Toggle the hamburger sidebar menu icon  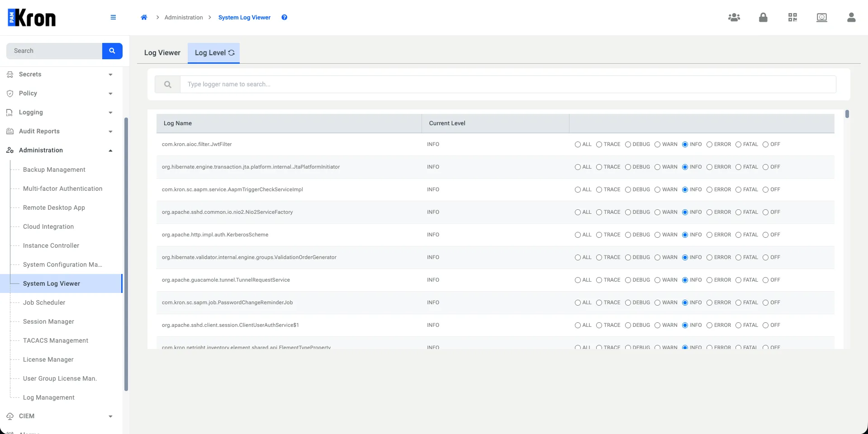(x=113, y=18)
